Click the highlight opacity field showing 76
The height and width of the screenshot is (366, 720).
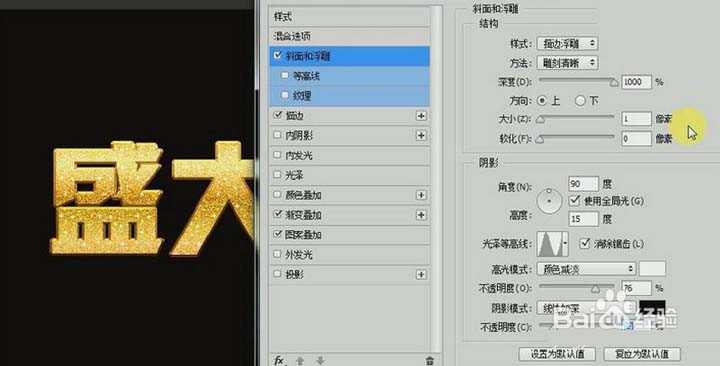click(636, 288)
